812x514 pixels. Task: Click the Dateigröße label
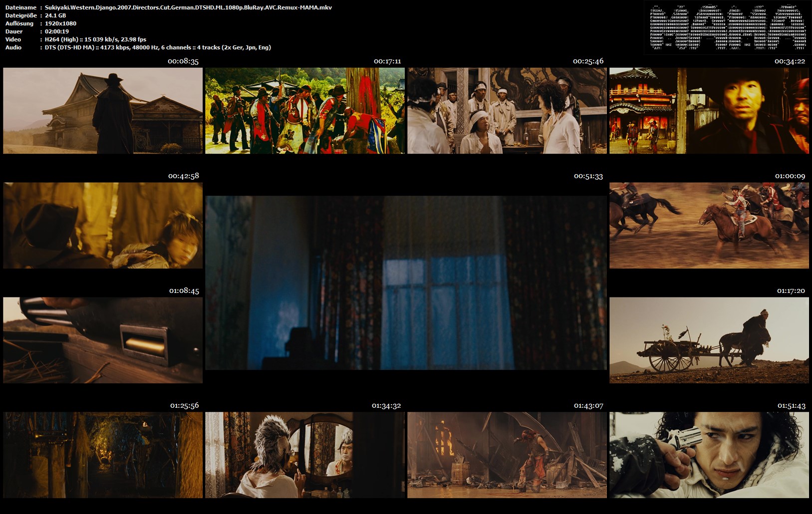(21, 15)
